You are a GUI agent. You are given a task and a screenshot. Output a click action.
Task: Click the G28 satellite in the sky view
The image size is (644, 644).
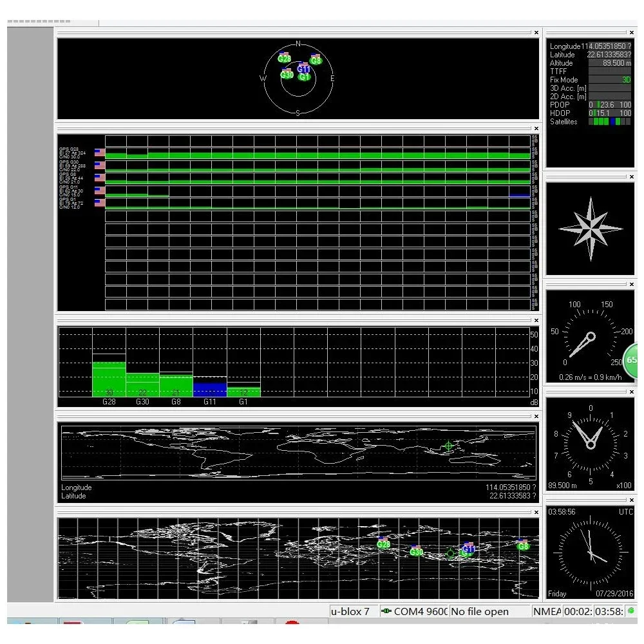click(284, 59)
